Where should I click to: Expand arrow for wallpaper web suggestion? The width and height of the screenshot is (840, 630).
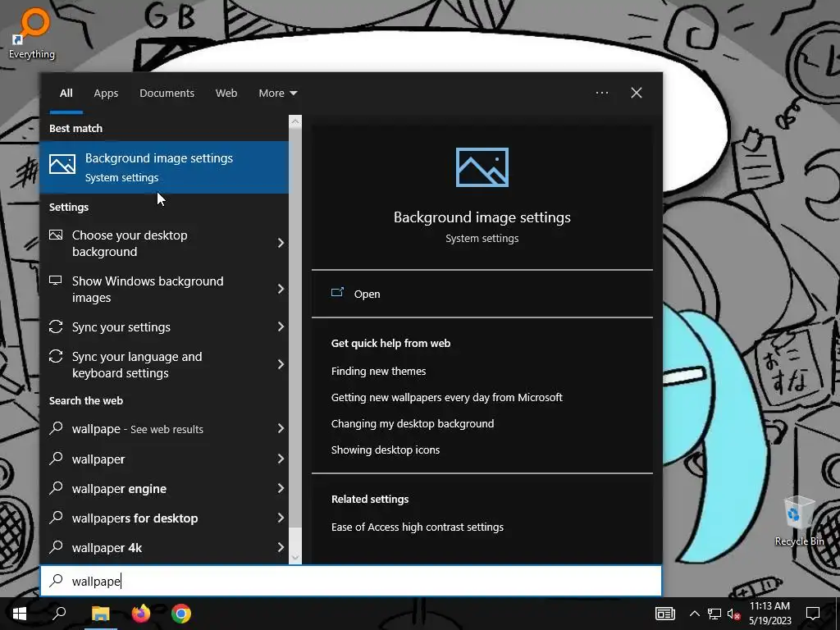click(x=281, y=459)
